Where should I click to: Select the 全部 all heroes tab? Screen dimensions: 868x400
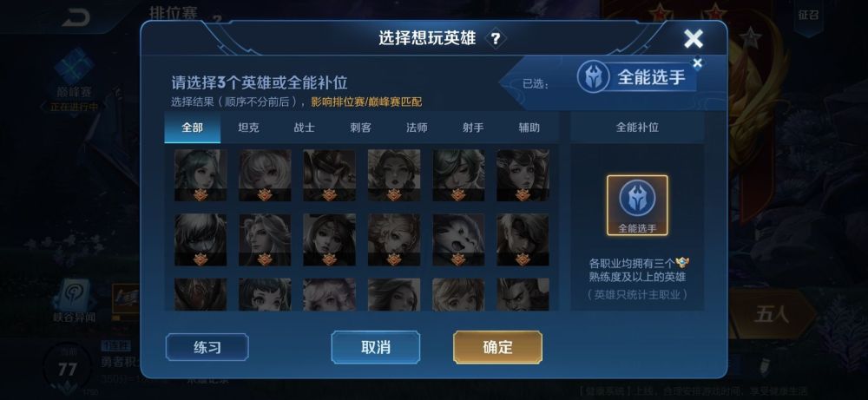(192, 128)
